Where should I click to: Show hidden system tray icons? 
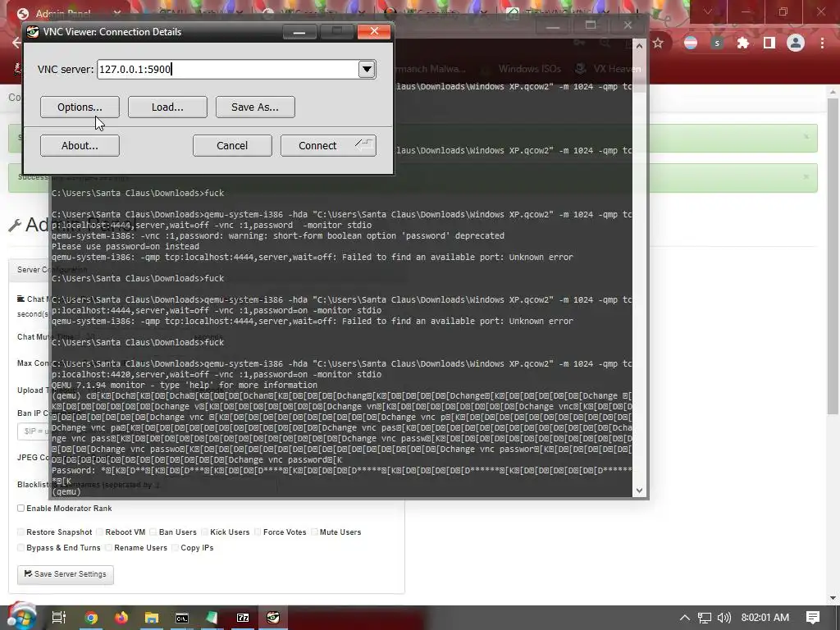pyautogui.click(x=685, y=618)
